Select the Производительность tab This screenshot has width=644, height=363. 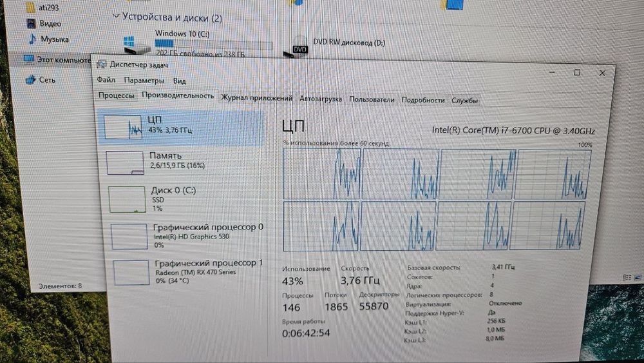tap(178, 95)
